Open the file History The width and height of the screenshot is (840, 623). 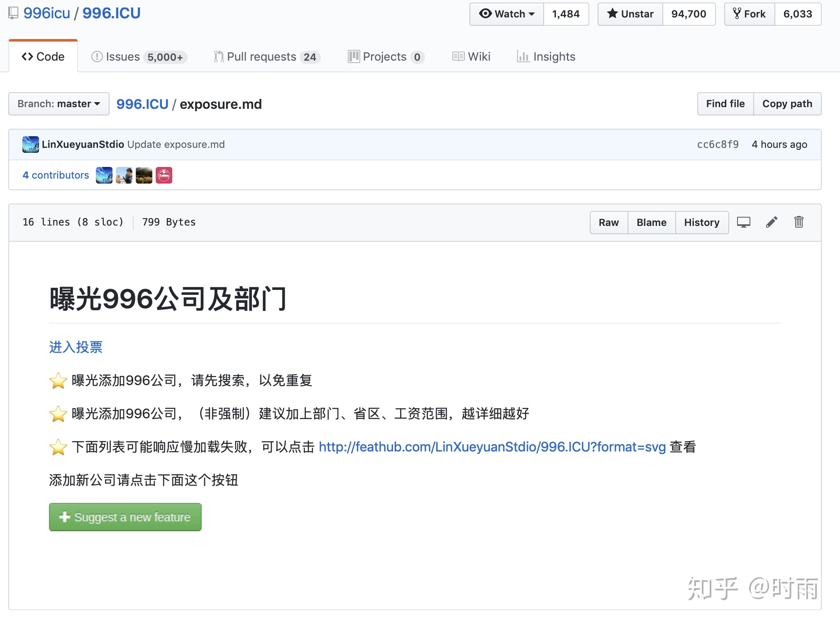point(702,223)
